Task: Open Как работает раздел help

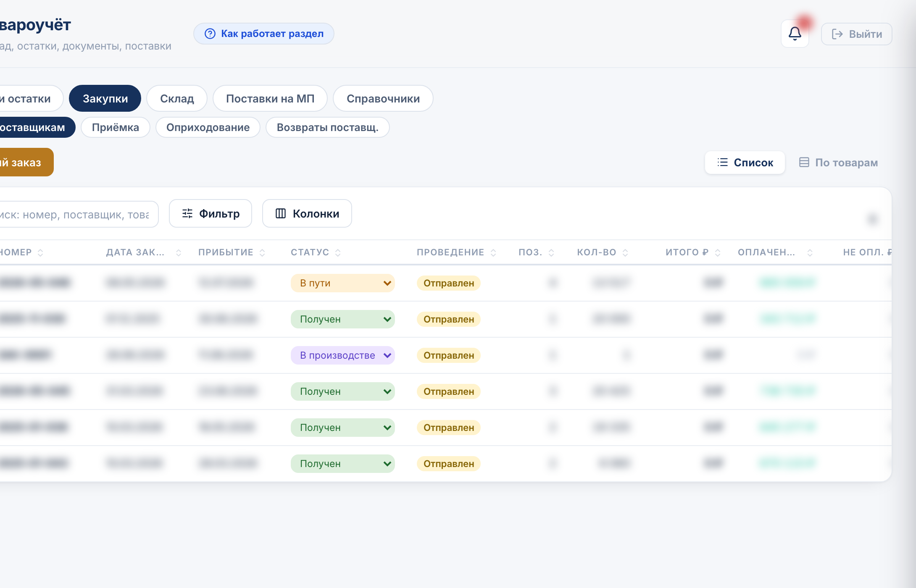Action: pos(263,34)
